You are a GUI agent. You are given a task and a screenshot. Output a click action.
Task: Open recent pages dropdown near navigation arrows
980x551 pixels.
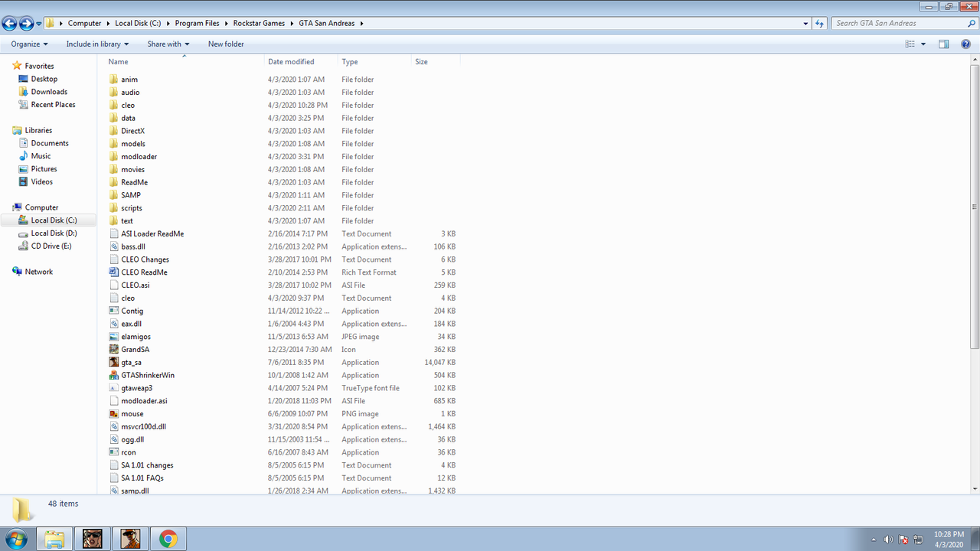coord(39,24)
